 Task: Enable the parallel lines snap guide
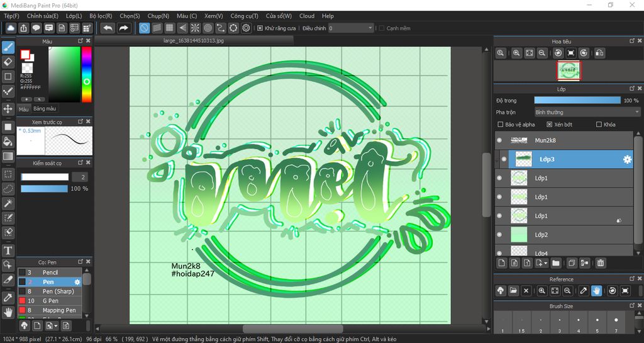coord(157,28)
